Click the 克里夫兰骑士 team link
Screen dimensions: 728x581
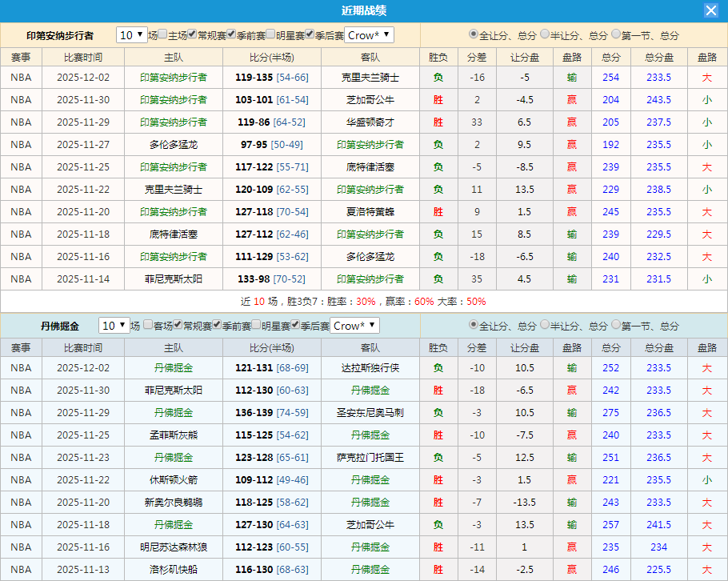370,77
